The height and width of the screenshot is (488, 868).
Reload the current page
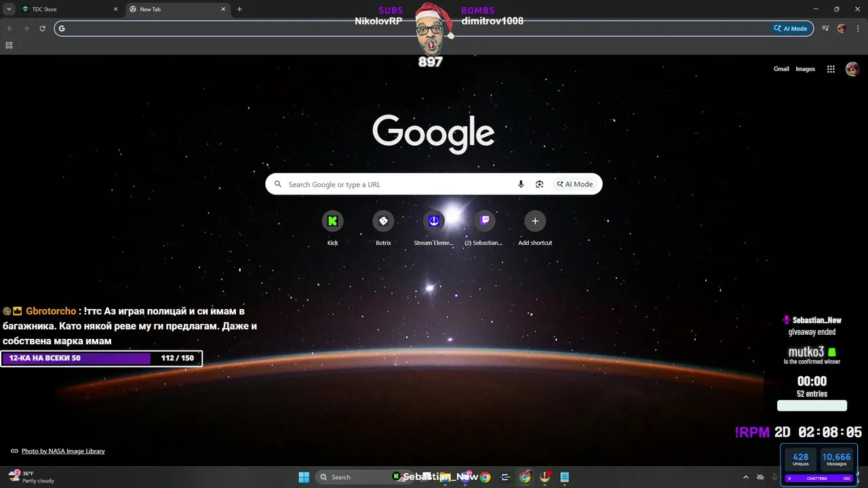(x=42, y=28)
